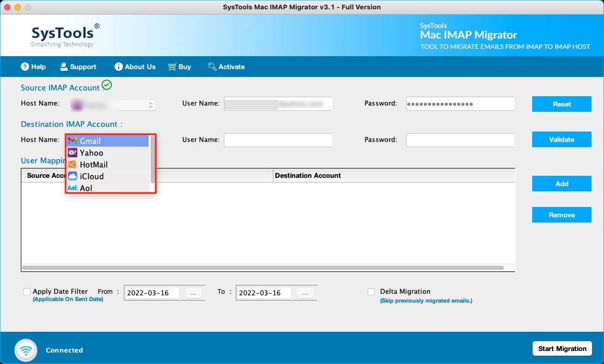Image resolution: width=604 pixels, height=364 pixels.
Task: Click the Connected status text
Action: (65, 350)
